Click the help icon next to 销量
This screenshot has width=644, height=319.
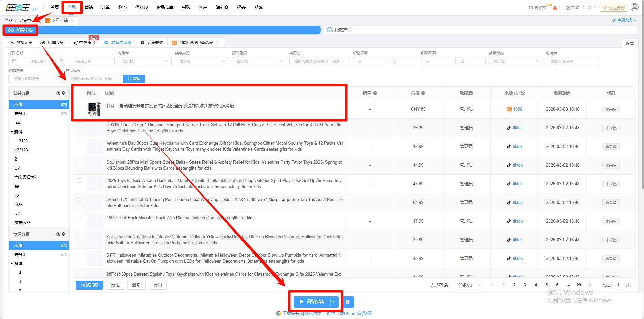tap(375, 93)
